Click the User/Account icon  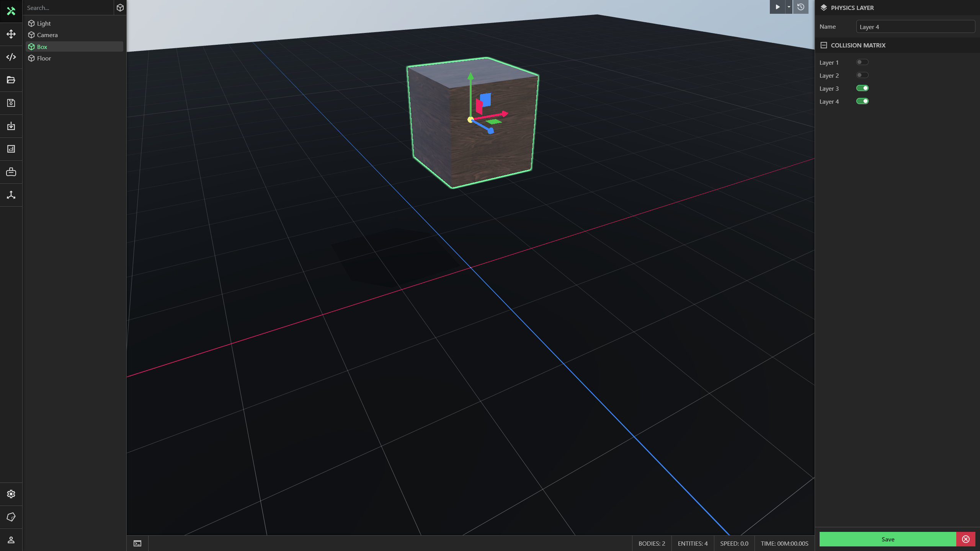click(11, 540)
